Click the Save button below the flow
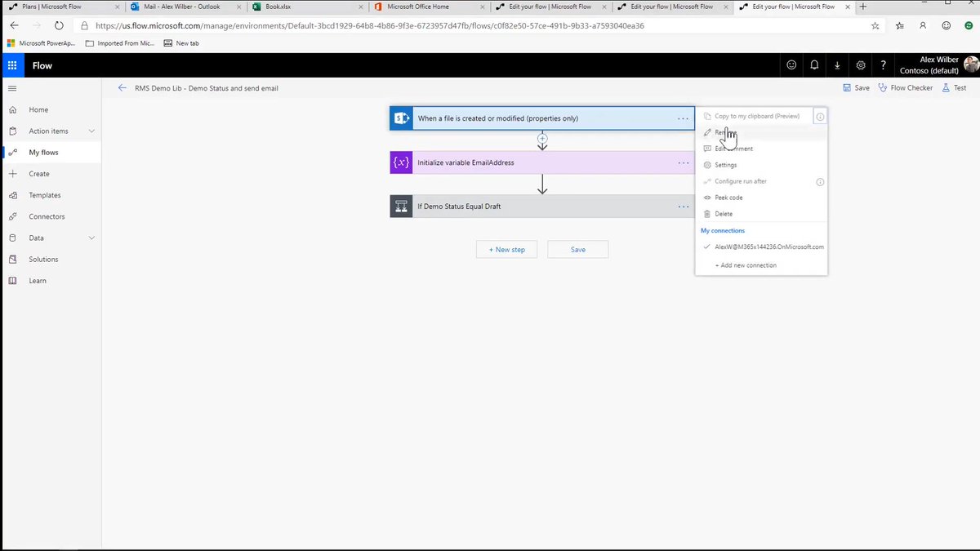 578,250
